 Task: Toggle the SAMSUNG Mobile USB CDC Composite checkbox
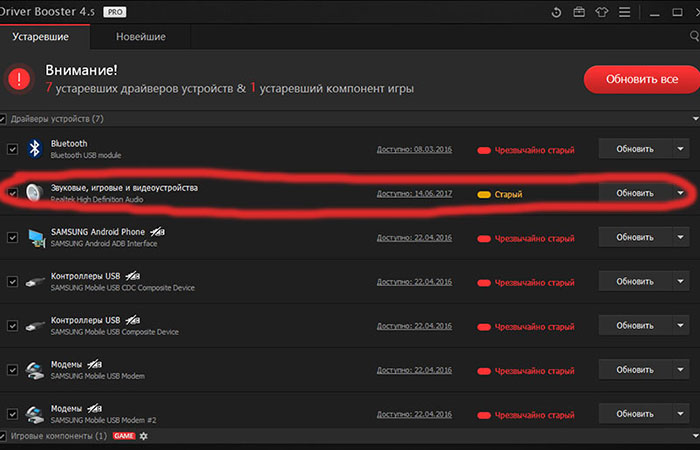coord(12,281)
